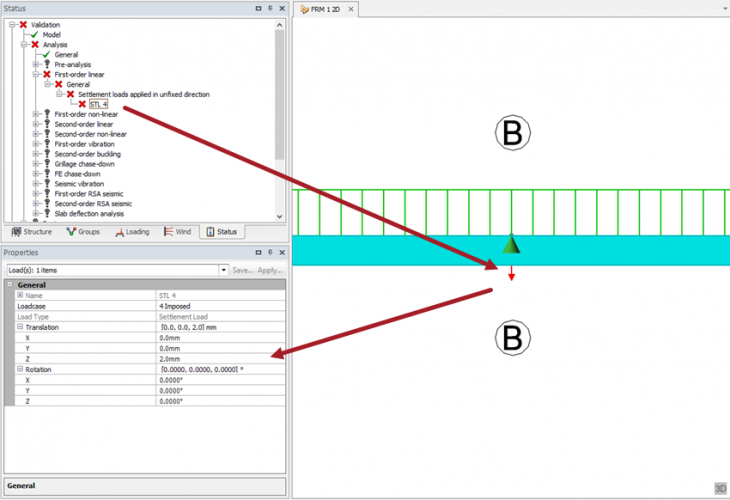The height and width of the screenshot is (500, 730).
Task: Select the STL 4 error item
Action: click(x=98, y=104)
